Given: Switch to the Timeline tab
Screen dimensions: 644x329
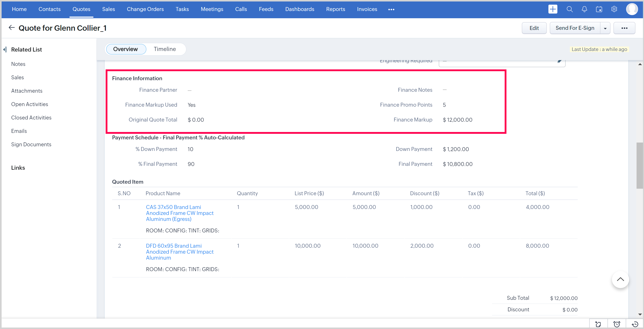Looking at the screenshot, I should tap(164, 49).
